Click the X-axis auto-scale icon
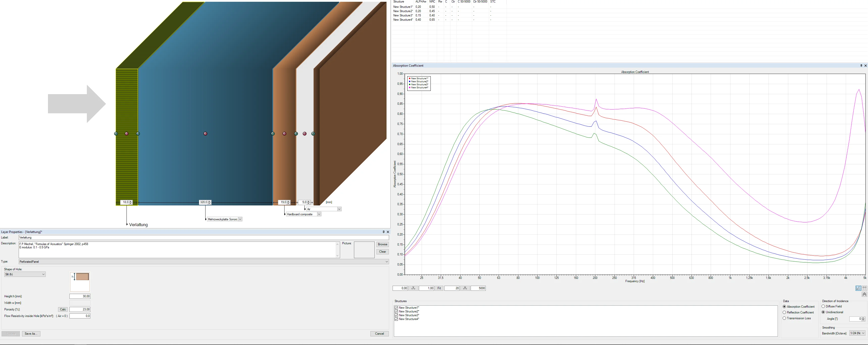 coord(465,288)
